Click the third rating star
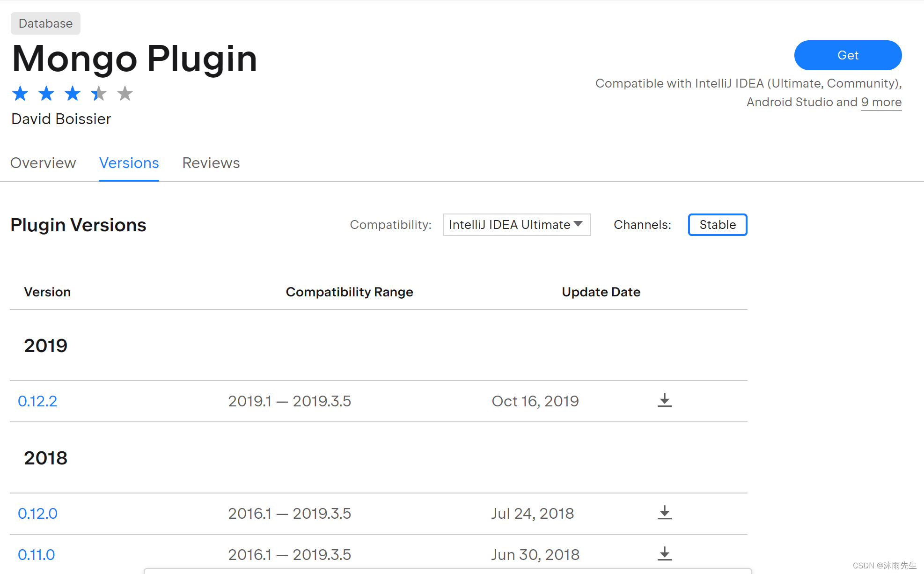Image resolution: width=924 pixels, height=574 pixels. [73, 94]
